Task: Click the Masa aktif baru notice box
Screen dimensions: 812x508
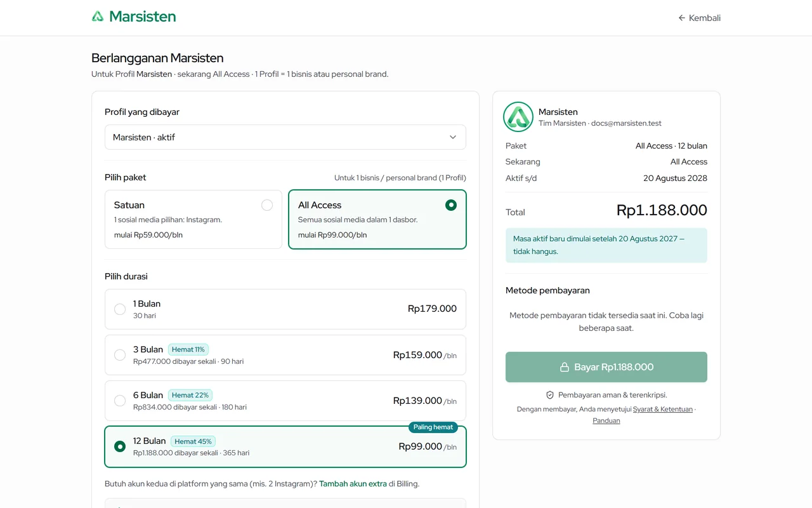Action: (606, 245)
